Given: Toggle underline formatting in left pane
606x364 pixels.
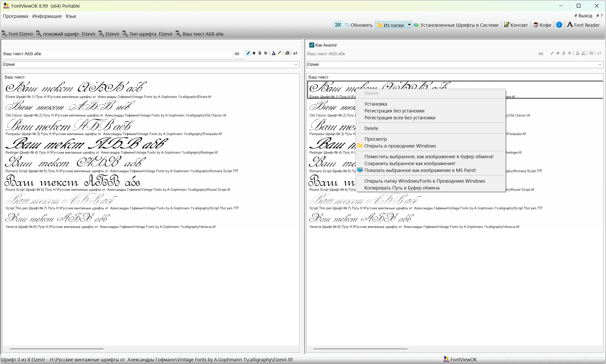Looking at the screenshot, I should coord(260,53).
